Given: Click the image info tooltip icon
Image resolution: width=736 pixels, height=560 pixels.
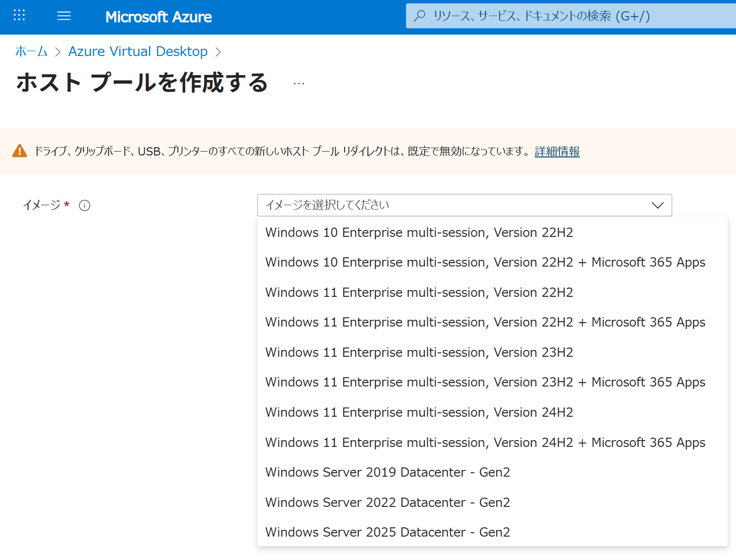Looking at the screenshot, I should [x=84, y=205].
